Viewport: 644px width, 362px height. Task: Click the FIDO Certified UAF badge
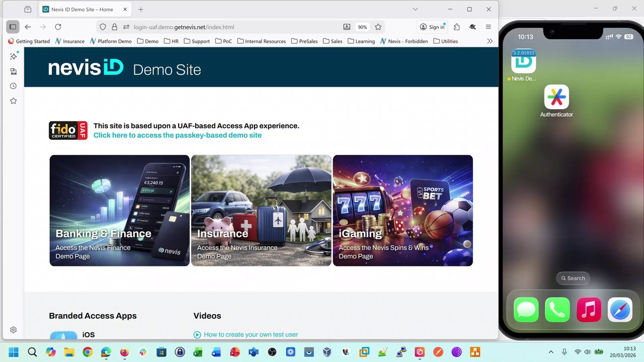[x=68, y=130]
